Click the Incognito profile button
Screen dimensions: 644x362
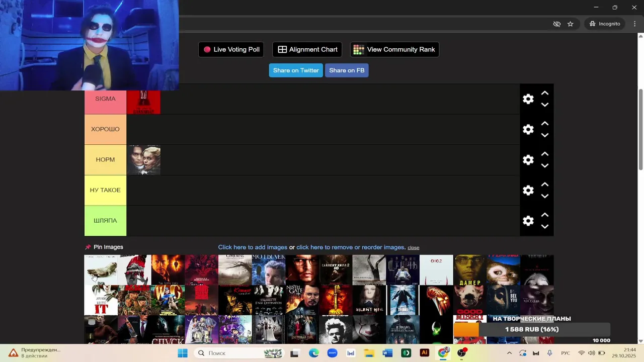pyautogui.click(x=605, y=24)
